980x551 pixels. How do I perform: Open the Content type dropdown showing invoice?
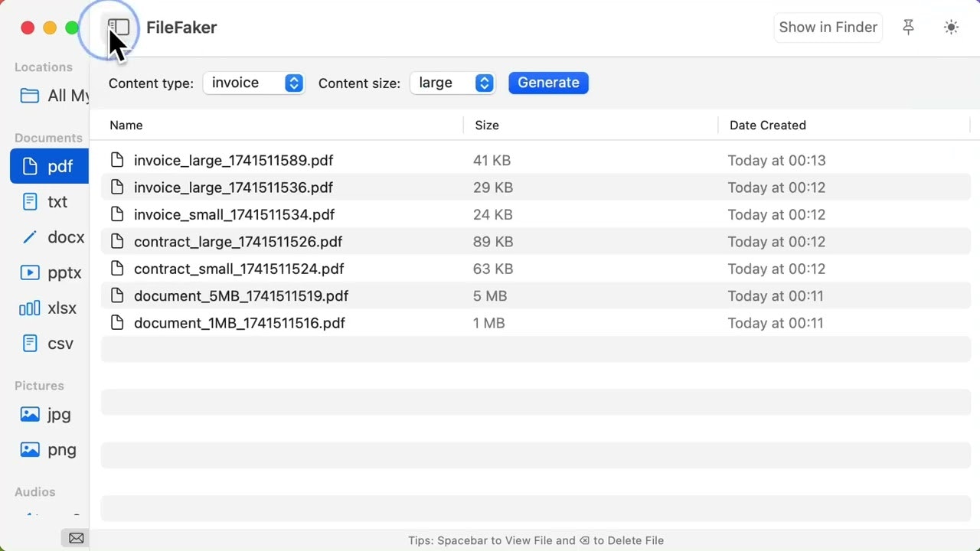253,83
